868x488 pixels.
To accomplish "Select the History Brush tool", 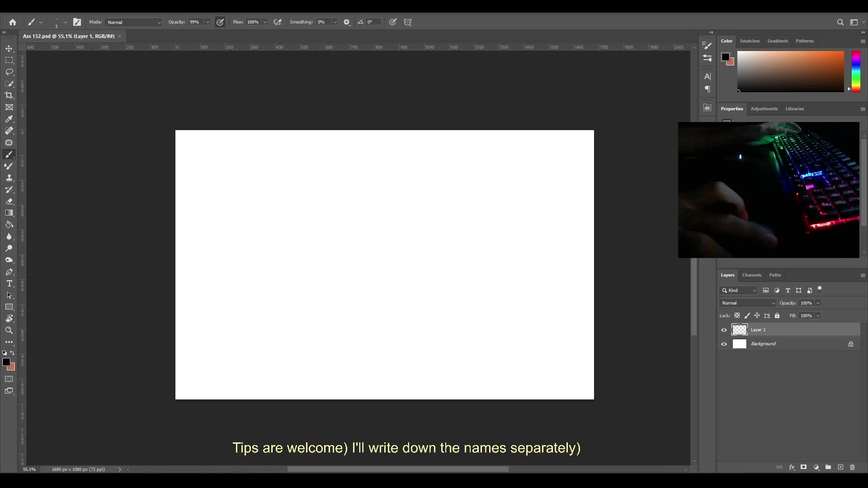I will [9, 189].
